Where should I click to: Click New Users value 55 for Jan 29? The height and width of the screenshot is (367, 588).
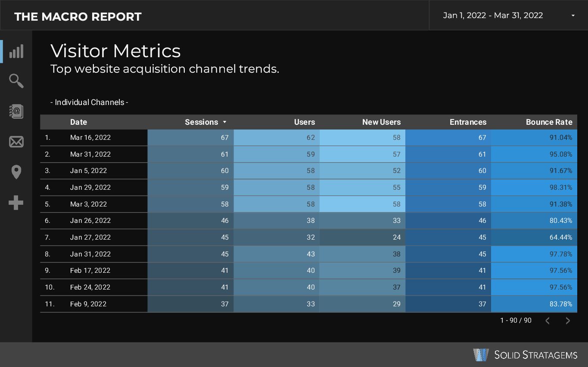[x=362, y=188]
